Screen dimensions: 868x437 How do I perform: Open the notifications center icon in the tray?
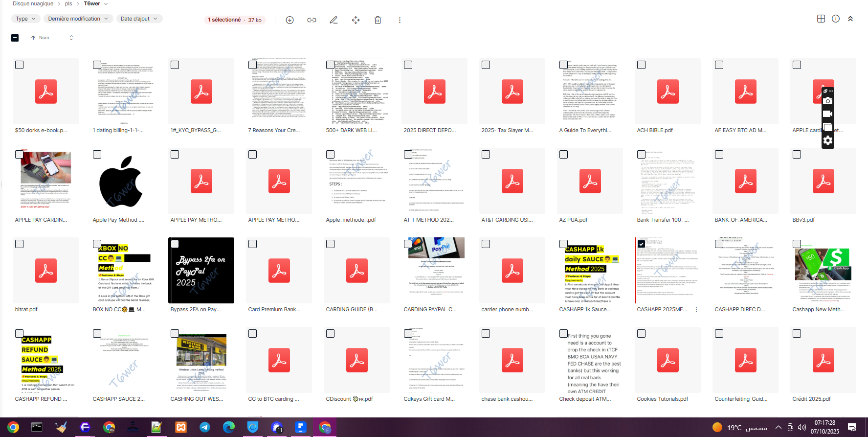point(852,427)
